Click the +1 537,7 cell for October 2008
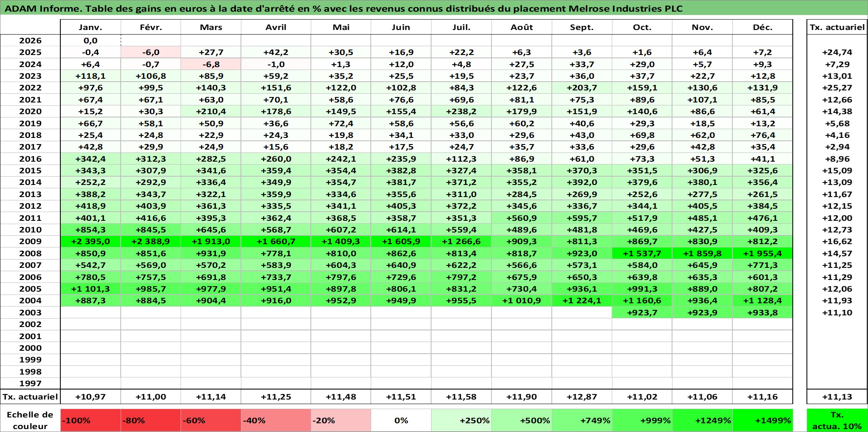This screenshot has height=432, width=868. coord(642,253)
